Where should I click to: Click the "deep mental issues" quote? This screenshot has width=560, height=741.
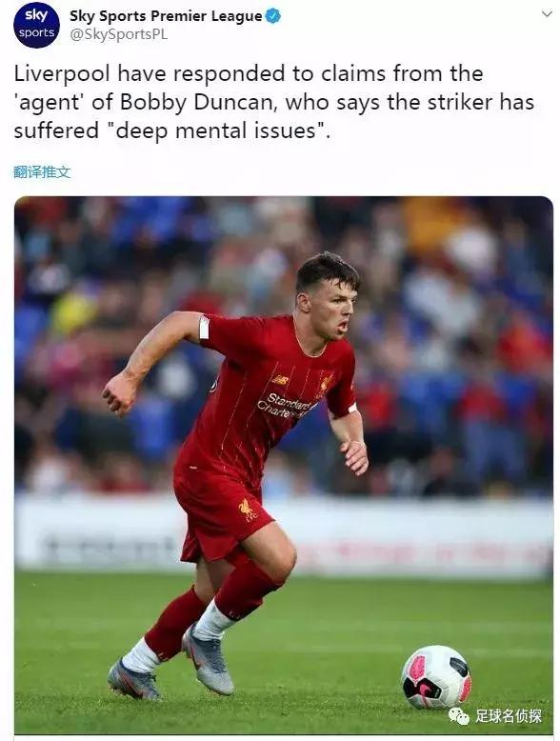click(x=216, y=130)
